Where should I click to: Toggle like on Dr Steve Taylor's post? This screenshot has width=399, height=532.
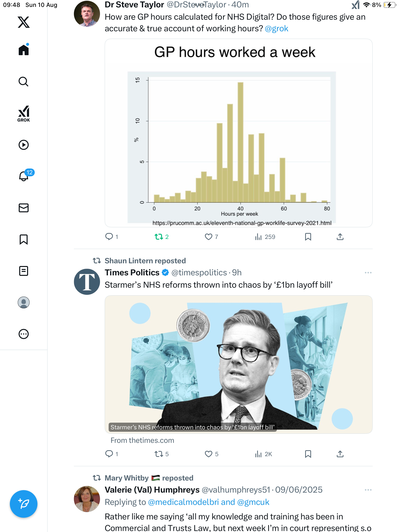pos(209,237)
